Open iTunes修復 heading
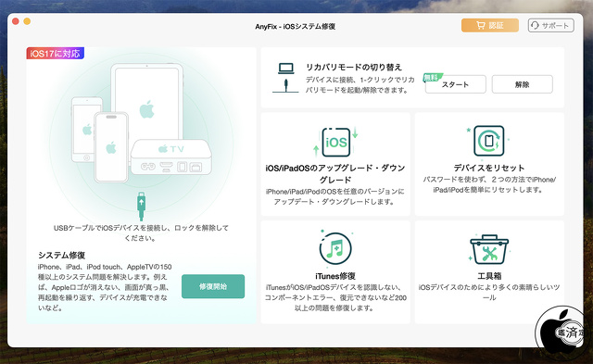This screenshot has width=593, height=364. click(335, 276)
